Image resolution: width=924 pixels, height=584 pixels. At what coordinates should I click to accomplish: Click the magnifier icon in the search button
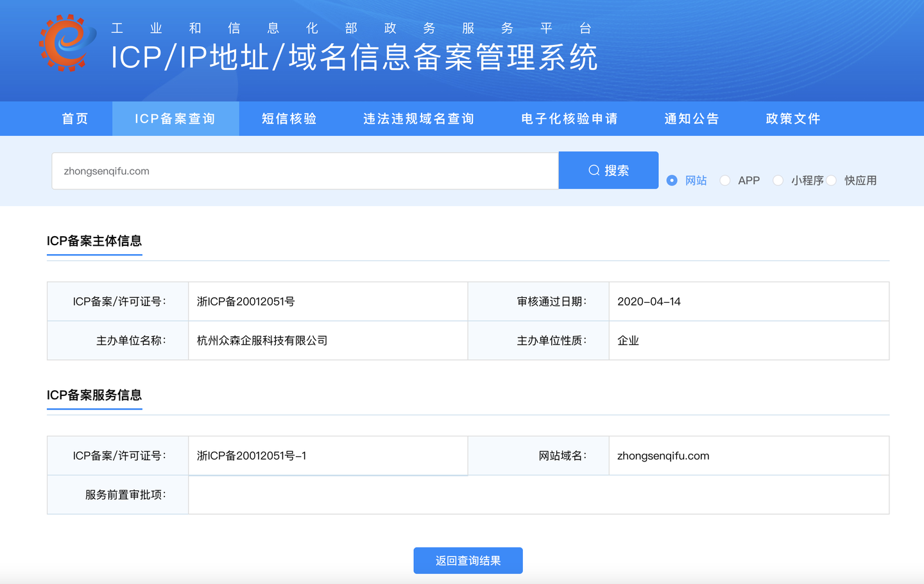(593, 170)
